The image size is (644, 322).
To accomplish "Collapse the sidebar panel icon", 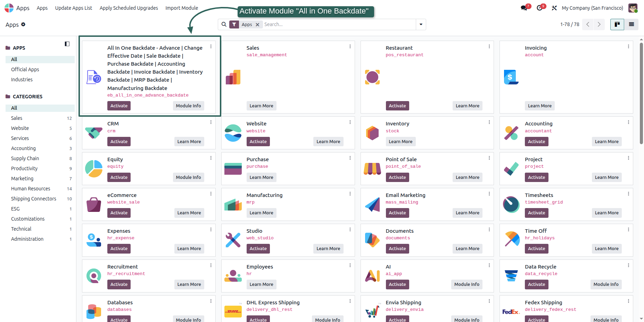I will click(67, 44).
